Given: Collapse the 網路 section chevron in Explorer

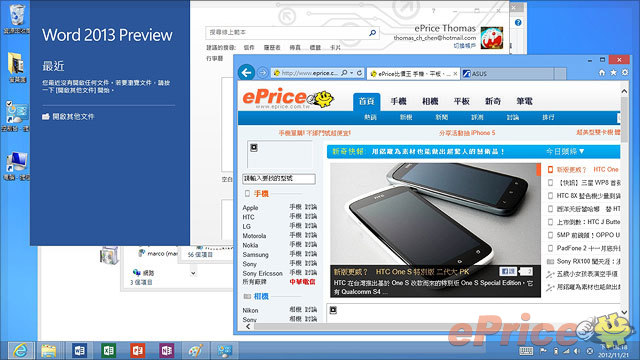Looking at the screenshot, I should click(x=193, y=273).
